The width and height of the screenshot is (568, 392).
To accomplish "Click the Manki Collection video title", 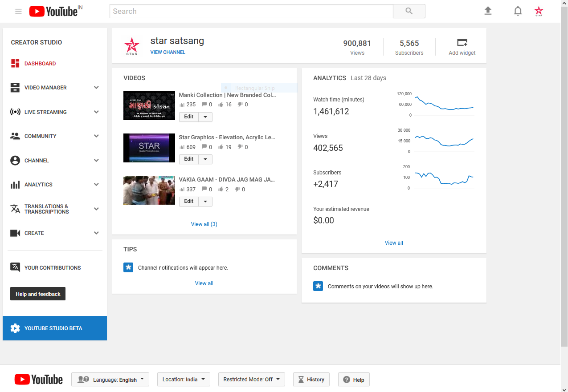I will [227, 95].
